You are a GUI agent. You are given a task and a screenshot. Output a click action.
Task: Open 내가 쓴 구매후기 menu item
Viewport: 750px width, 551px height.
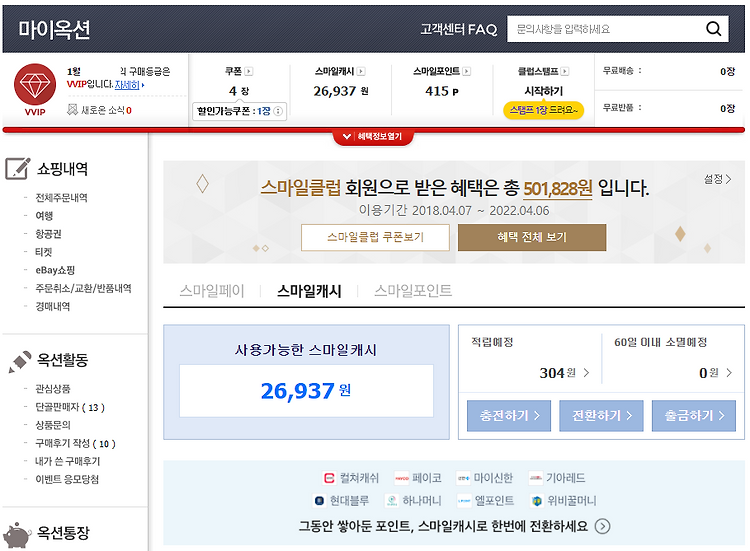pyautogui.click(x=67, y=462)
